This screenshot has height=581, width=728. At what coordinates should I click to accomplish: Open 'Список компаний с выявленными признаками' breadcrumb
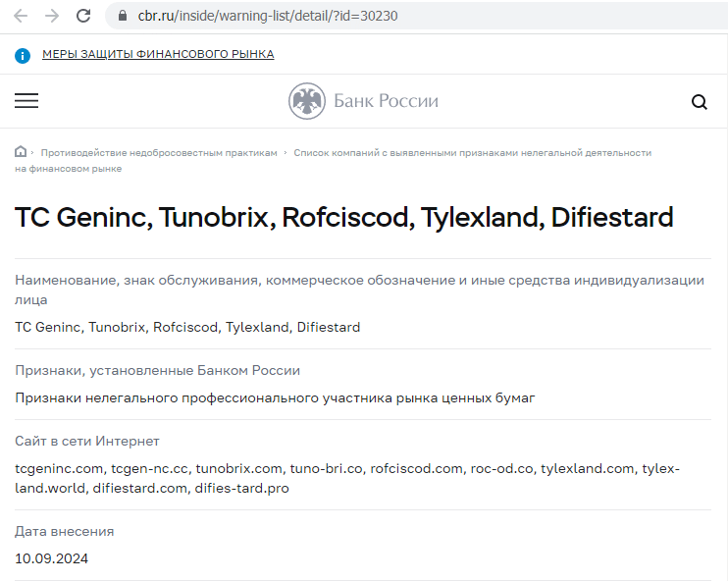click(x=333, y=160)
